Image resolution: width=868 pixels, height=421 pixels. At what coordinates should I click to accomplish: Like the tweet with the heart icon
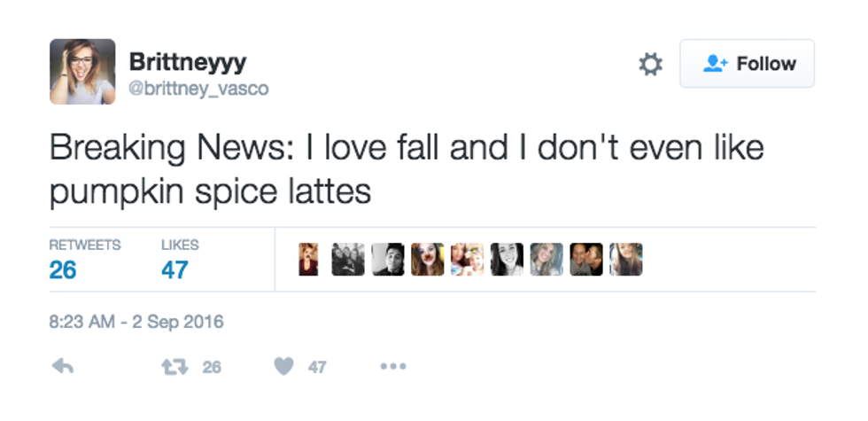283,366
